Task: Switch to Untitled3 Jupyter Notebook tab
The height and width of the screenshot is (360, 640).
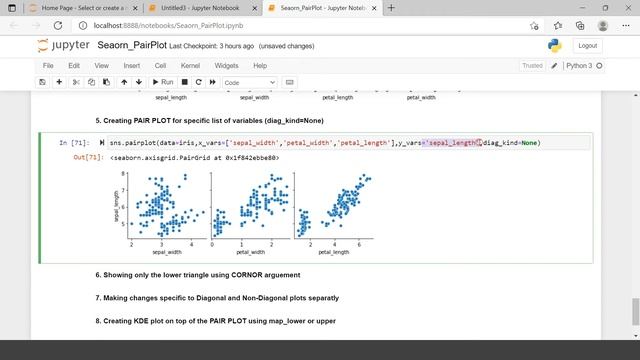Action: point(200,8)
